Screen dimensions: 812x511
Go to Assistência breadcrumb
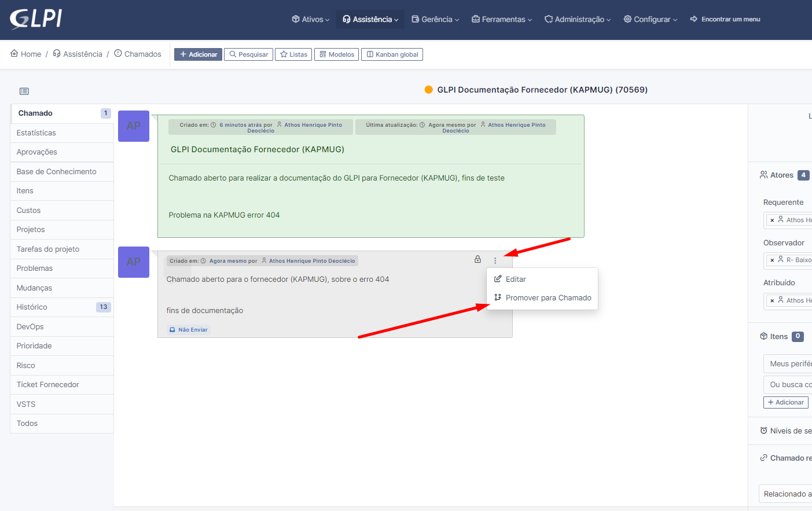(78, 54)
